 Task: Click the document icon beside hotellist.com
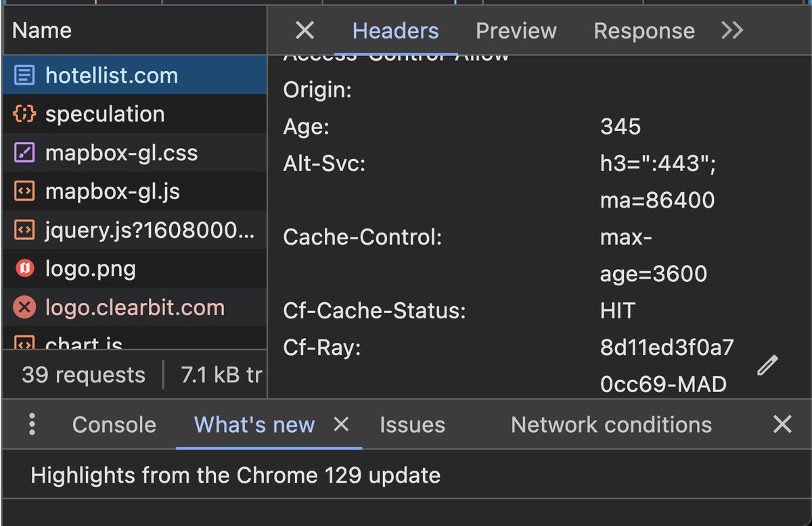pyautogui.click(x=24, y=75)
